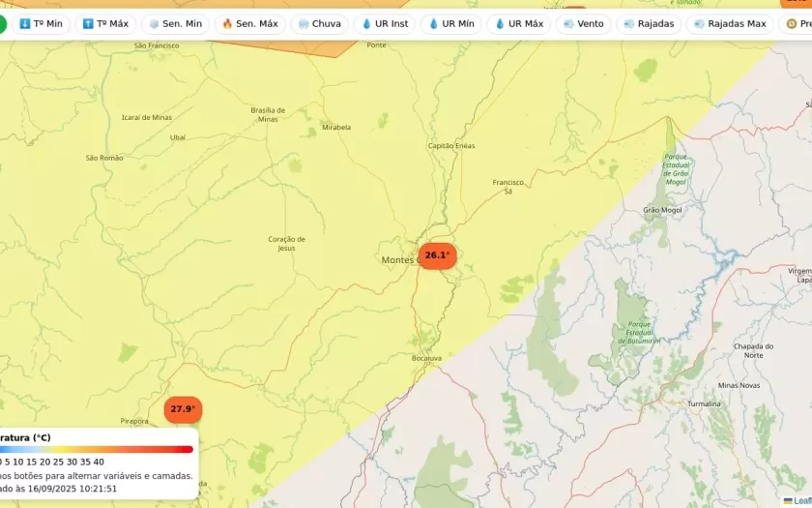Viewport: 812px width, 508px height.
Task: Click the droplet icon on UR Mín
Action: (433, 24)
